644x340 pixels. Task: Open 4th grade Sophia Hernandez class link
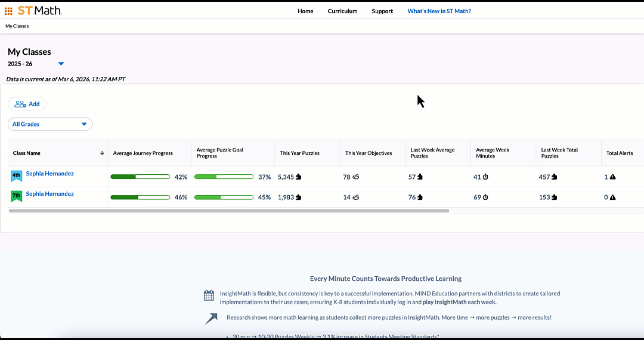(x=49, y=174)
